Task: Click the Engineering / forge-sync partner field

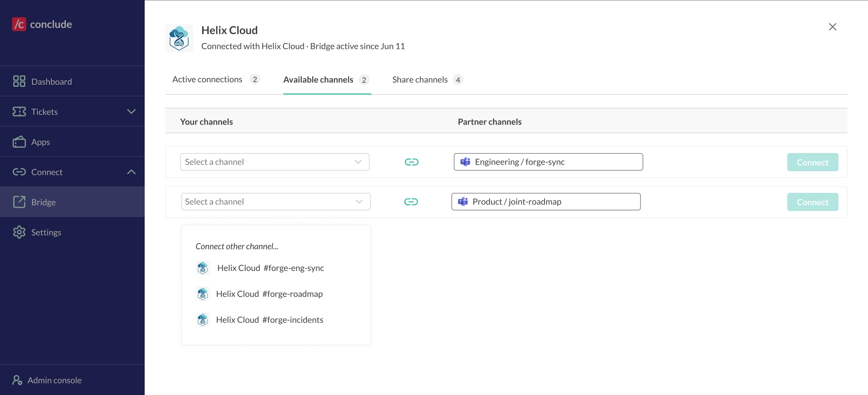Action: (x=548, y=162)
